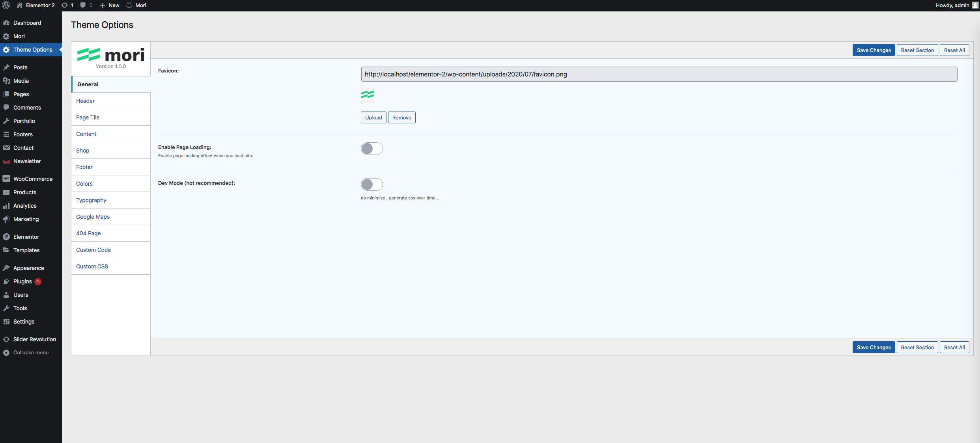Turn on the Dev Mode toggle

coord(371,184)
